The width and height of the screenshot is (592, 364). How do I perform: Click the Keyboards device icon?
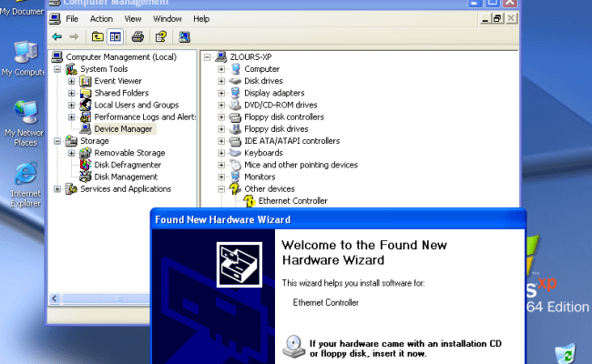pyautogui.click(x=236, y=153)
